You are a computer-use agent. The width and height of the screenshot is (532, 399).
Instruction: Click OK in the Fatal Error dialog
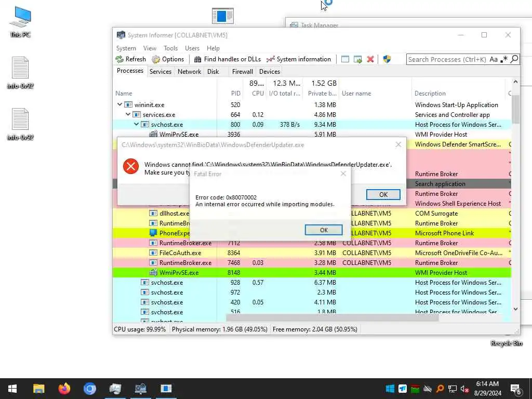pyautogui.click(x=324, y=230)
